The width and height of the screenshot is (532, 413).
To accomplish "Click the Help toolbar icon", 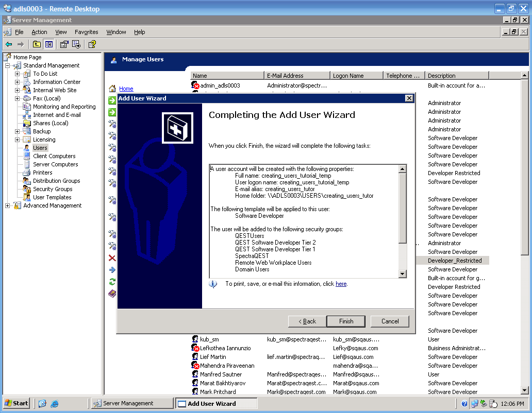I will [x=92, y=44].
